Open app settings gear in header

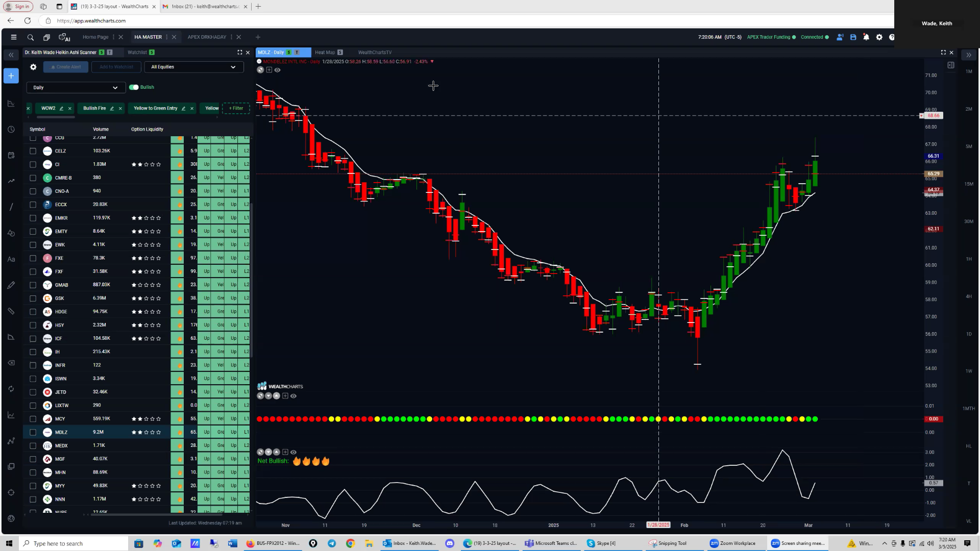click(x=879, y=37)
